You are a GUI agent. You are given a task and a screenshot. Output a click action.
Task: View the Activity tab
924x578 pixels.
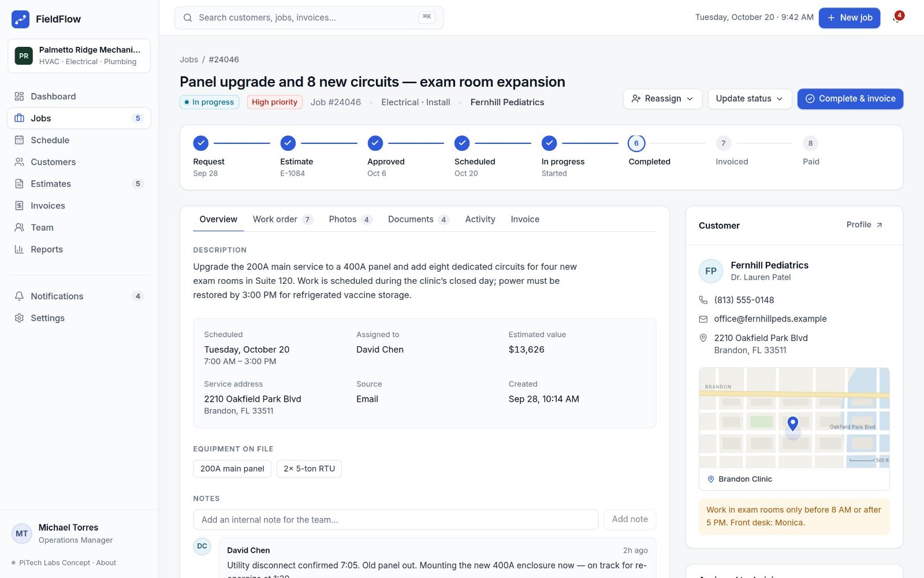point(480,220)
